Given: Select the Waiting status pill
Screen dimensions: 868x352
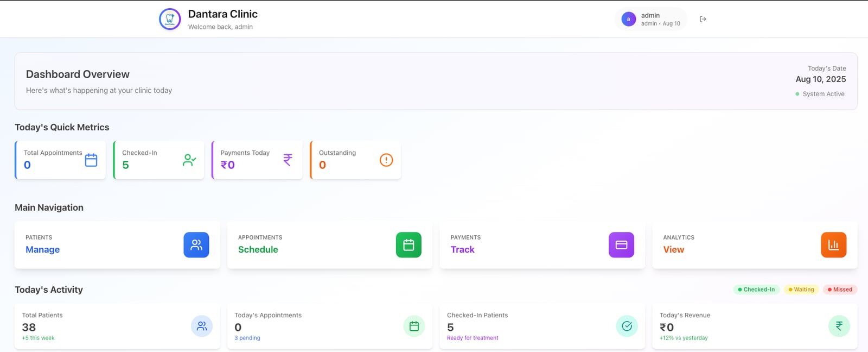Looking at the screenshot, I should click(801, 290).
